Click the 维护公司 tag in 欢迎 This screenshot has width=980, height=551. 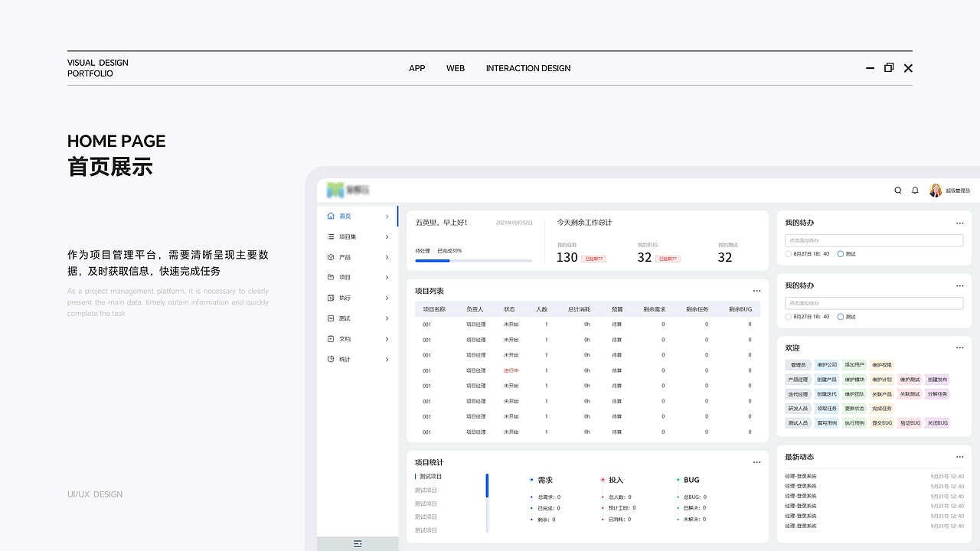(x=827, y=365)
